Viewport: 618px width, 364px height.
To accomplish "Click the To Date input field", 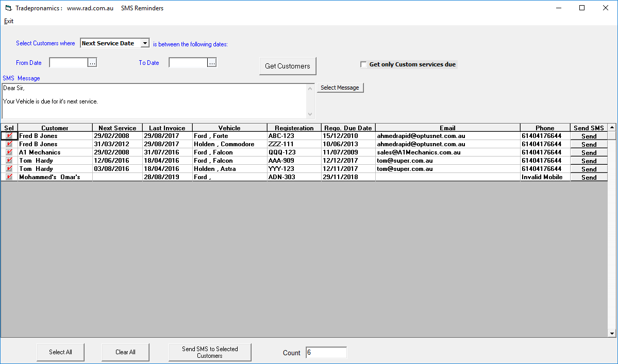I will coord(188,63).
